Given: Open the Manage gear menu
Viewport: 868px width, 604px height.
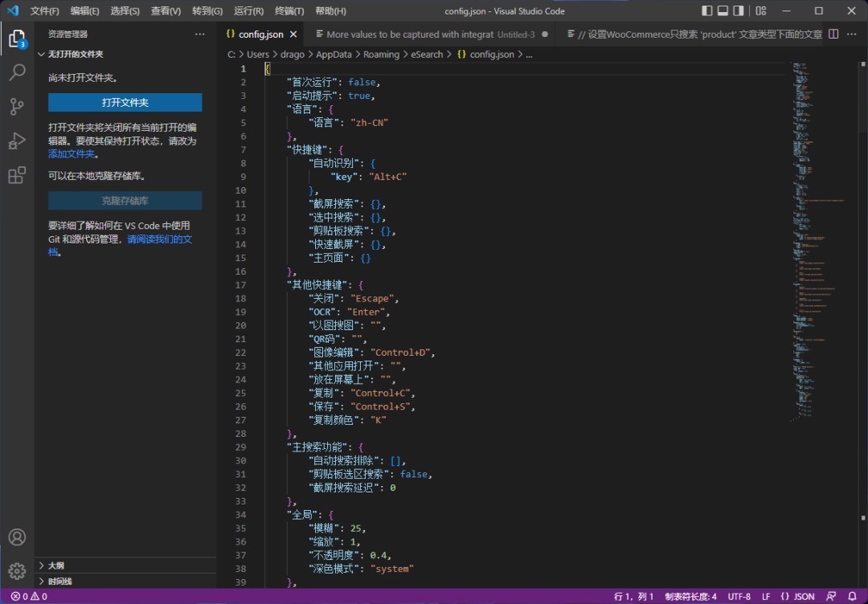Looking at the screenshot, I should (17, 571).
